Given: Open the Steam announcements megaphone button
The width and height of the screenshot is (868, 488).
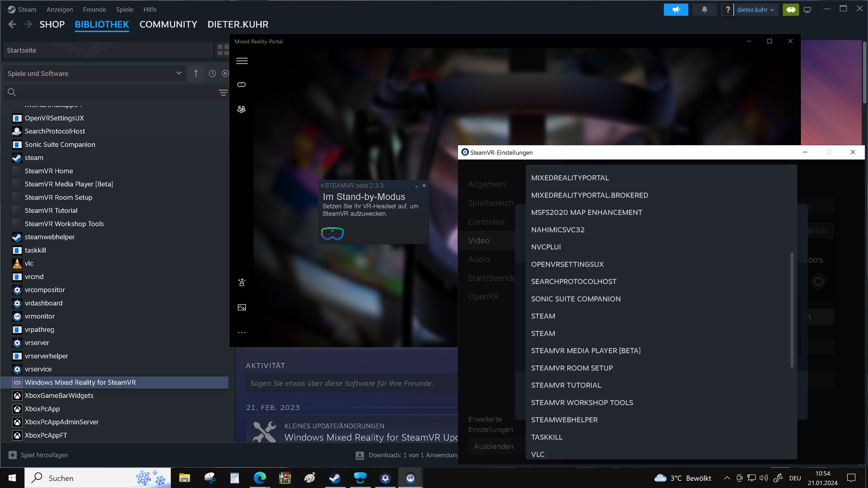Looking at the screenshot, I should click(x=676, y=9).
